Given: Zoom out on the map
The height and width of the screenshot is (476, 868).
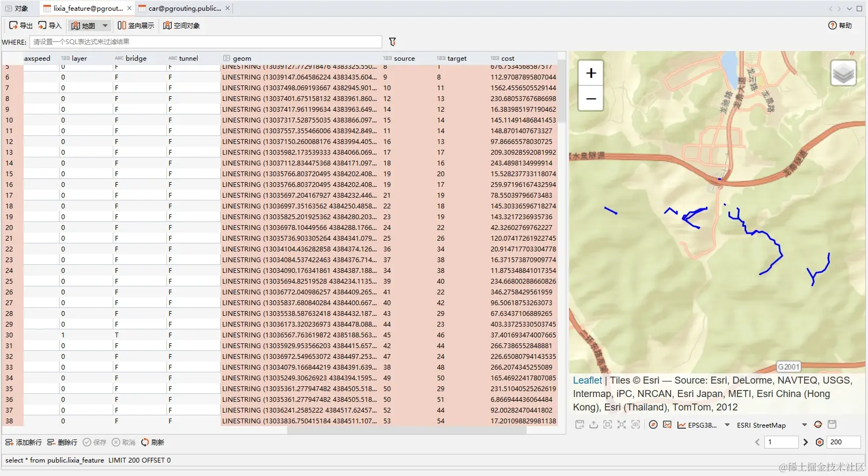Looking at the screenshot, I should (590, 99).
